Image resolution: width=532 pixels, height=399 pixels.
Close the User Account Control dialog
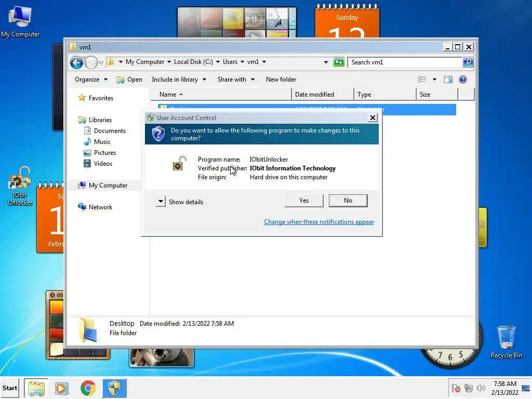pos(373,118)
